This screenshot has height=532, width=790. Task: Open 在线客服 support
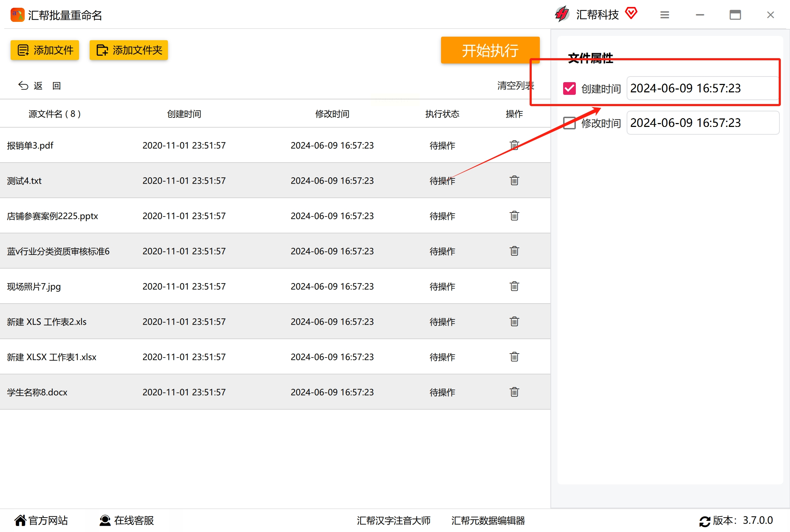tap(127, 520)
